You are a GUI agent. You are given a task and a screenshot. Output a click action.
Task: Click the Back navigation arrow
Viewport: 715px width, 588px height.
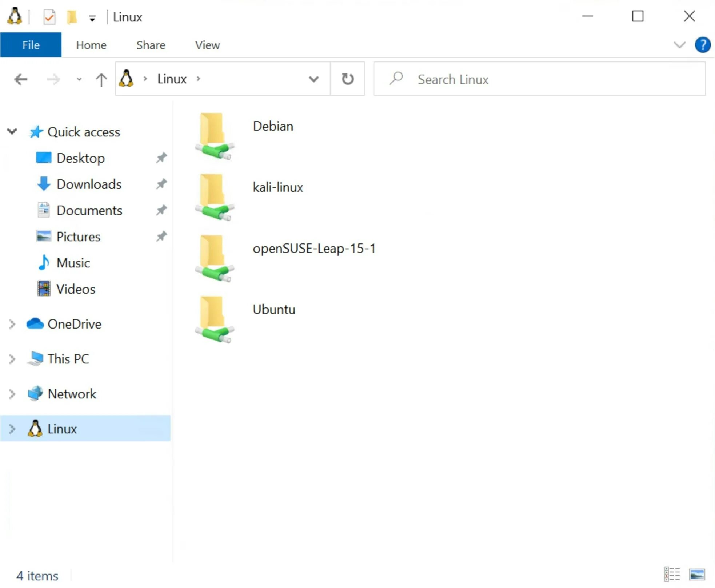(x=21, y=79)
